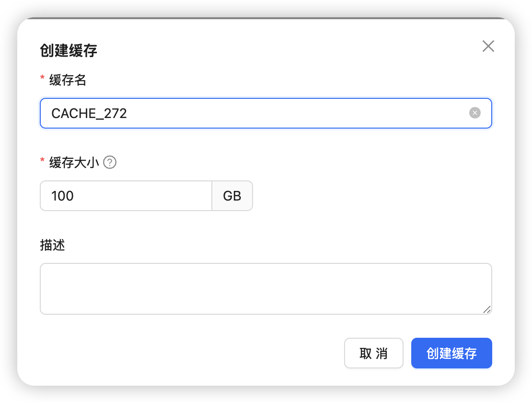Click inside the 描述 text area
This screenshot has height=403, width=532.
266,288
